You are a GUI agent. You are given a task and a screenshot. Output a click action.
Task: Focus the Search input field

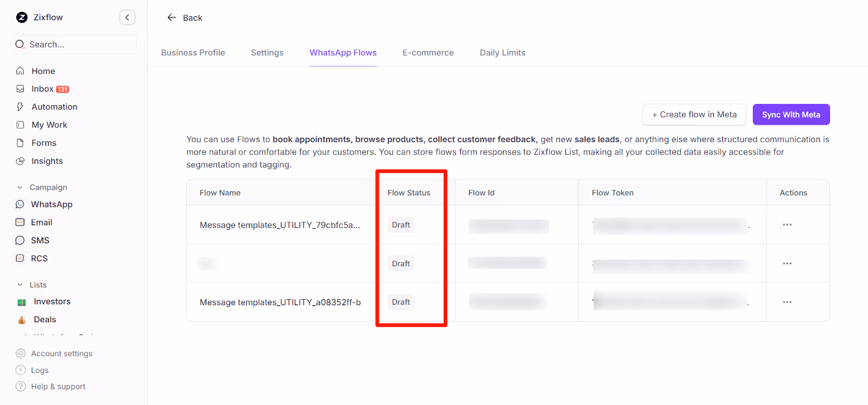(x=73, y=44)
